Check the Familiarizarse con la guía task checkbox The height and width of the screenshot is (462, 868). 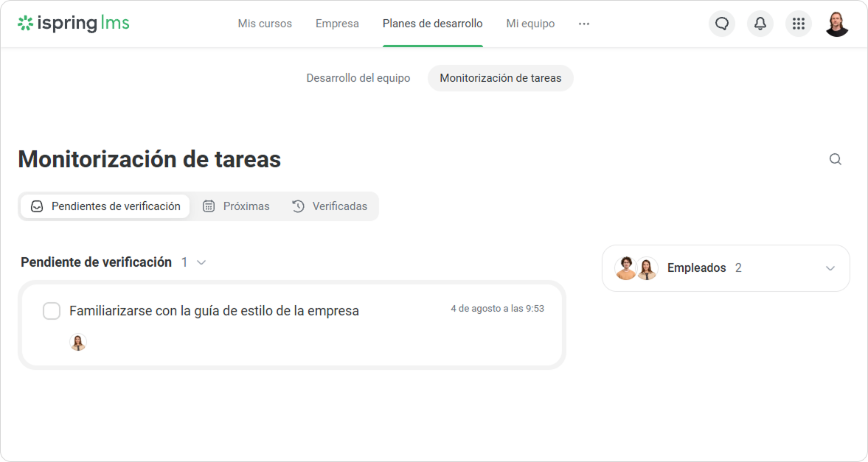52,311
